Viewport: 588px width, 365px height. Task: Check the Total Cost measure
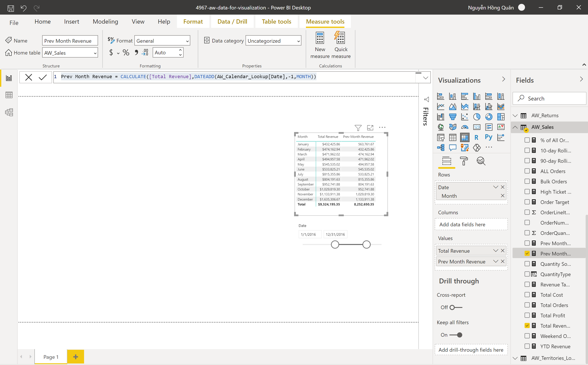(x=527, y=295)
